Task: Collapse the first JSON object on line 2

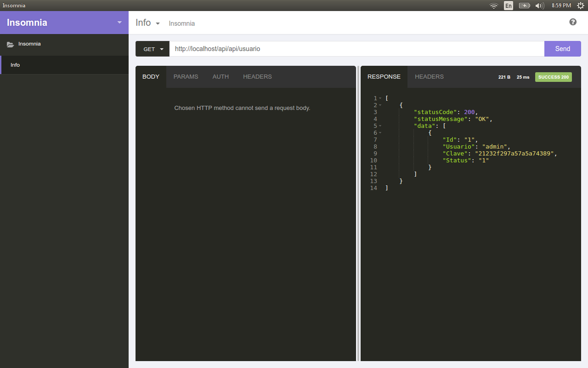Action: pyautogui.click(x=380, y=105)
